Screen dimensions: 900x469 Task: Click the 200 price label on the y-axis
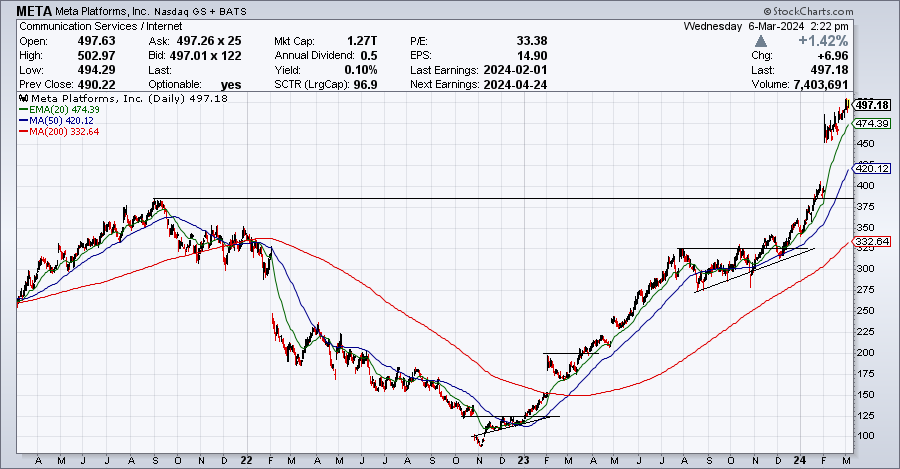click(866, 352)
